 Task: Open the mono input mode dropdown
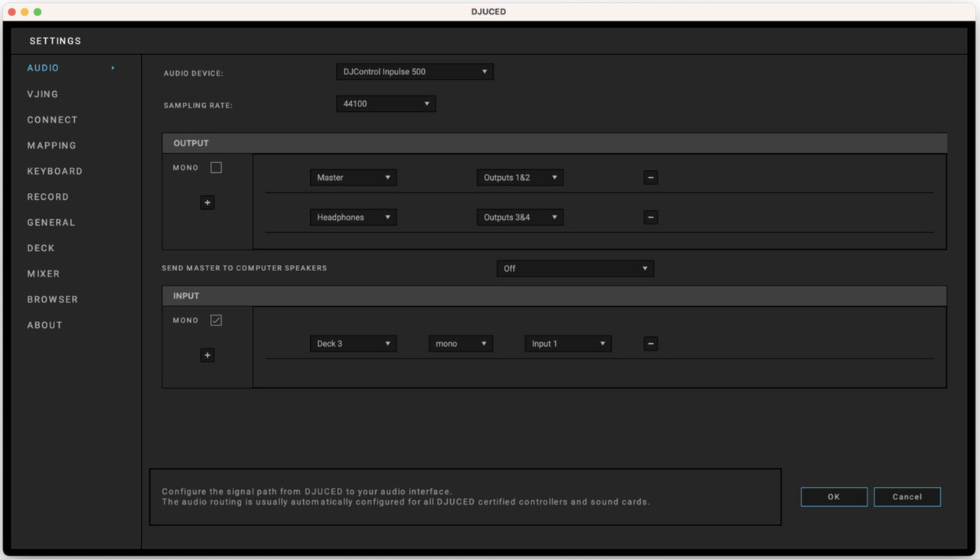point(461,344)
